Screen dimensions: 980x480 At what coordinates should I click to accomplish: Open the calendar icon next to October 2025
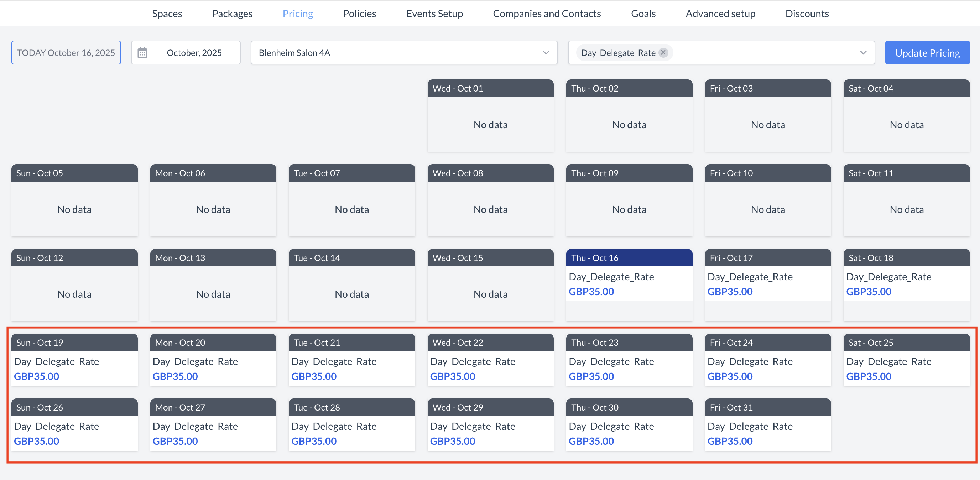coord(143,53)
